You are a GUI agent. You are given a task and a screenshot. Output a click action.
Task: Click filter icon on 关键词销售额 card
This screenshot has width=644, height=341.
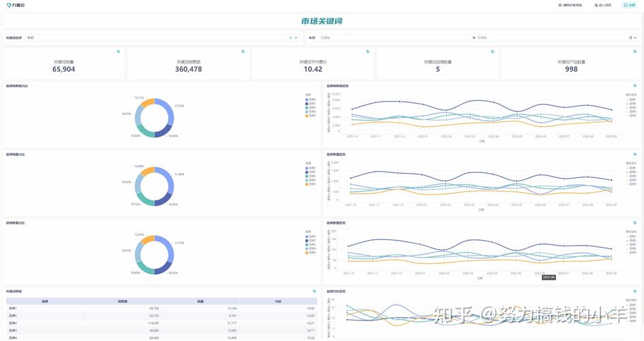click(x=243, y=51)
